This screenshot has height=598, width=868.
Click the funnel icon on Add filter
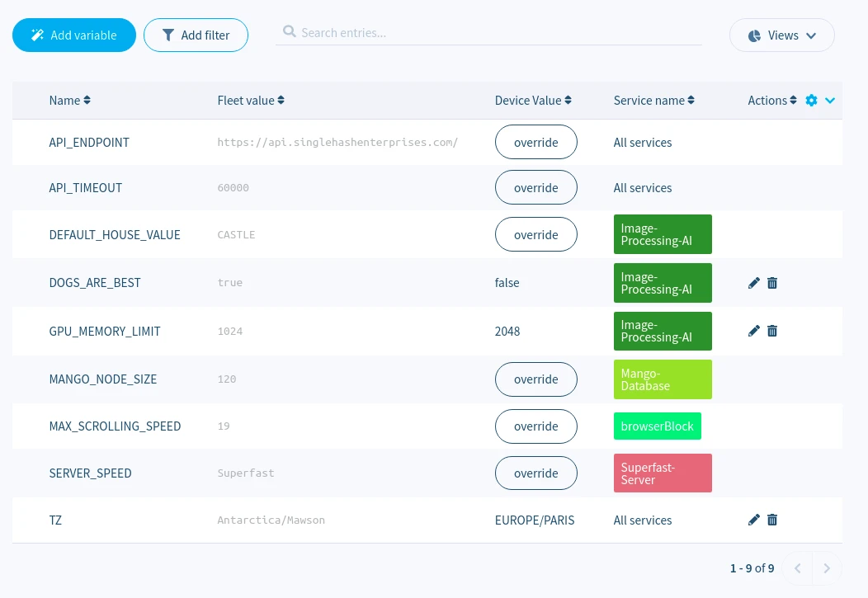coord(168,35)
